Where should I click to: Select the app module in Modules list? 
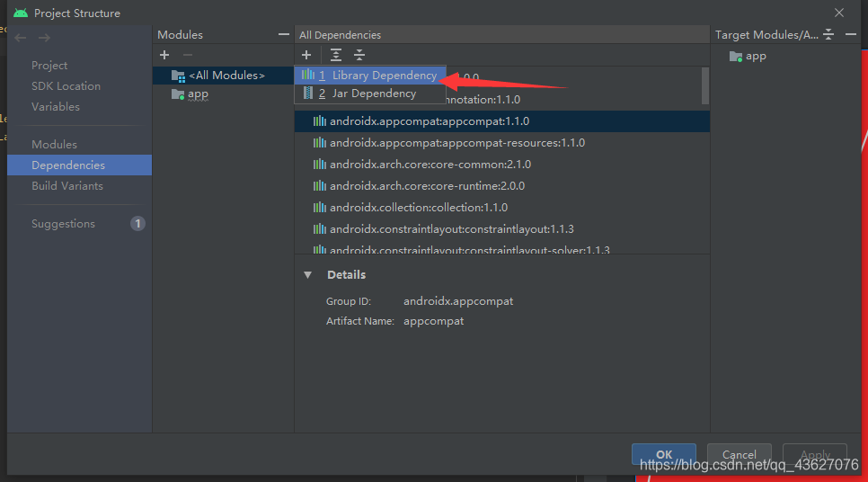click(x=224, y=94)
